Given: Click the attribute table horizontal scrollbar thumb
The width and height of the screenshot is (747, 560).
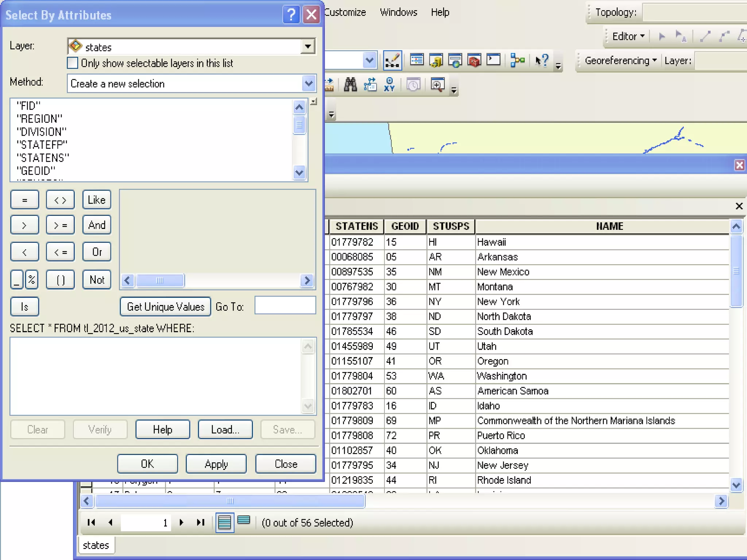Looking at the screenshot, I should point(230,501).
